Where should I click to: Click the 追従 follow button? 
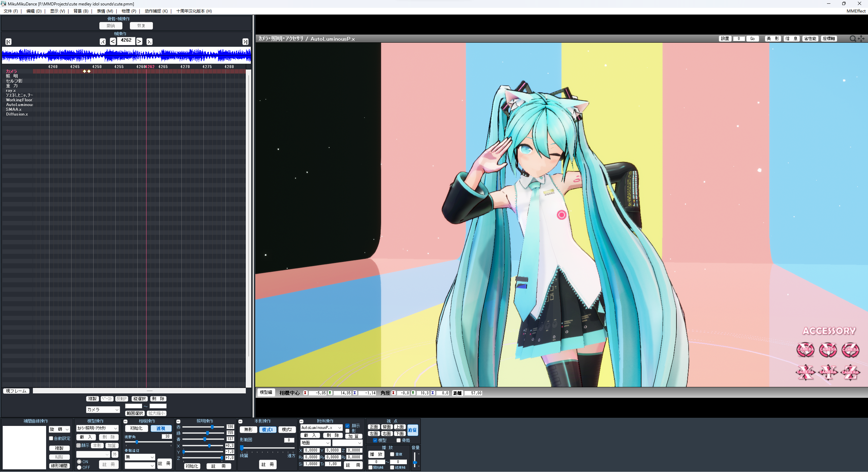coord(413,430)
